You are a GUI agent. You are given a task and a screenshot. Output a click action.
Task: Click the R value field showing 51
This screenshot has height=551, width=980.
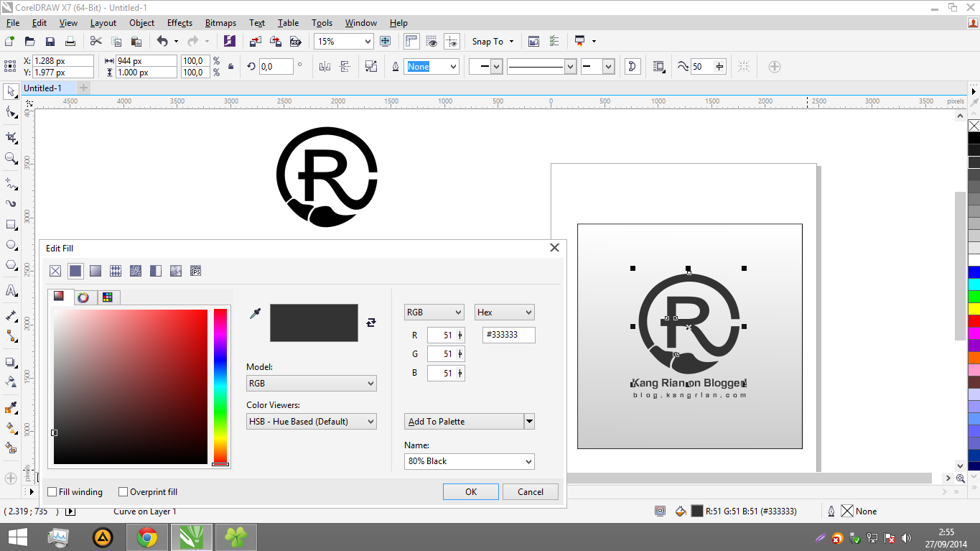pyautogui.click(x=446, y=335)
